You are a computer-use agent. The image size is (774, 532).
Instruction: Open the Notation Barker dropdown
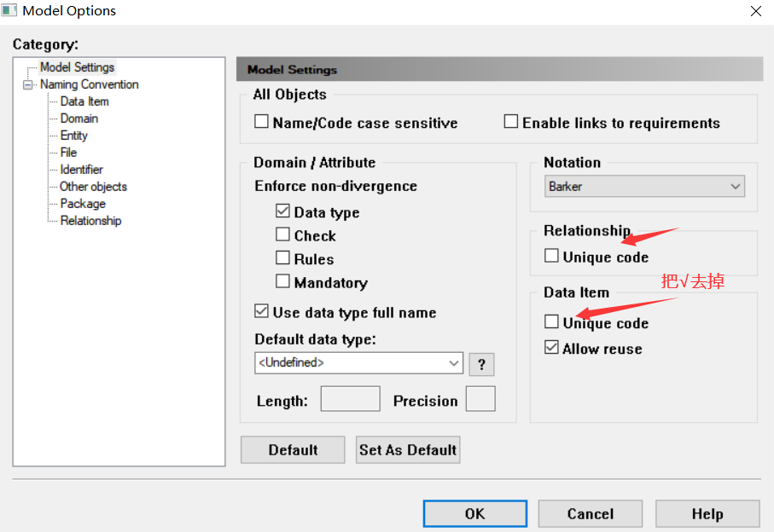pyautogui.click(x=644, y=187)
